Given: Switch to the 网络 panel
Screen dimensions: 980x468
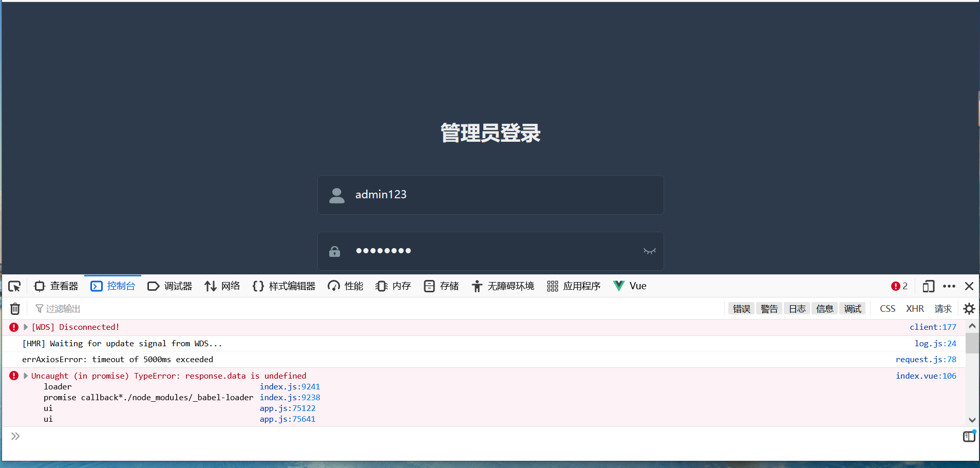Looking at the screenshot, I should (x=222, y=286).
